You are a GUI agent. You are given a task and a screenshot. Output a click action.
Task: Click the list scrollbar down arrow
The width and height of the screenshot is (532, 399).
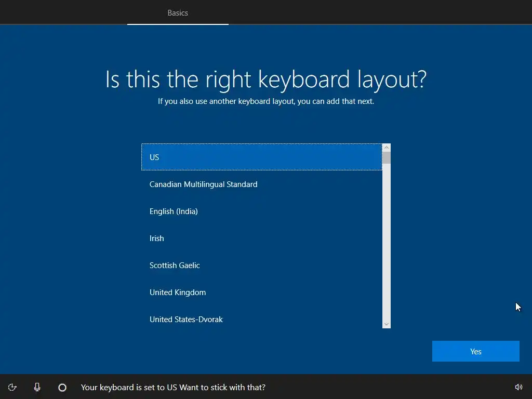[x=387, y=324]
